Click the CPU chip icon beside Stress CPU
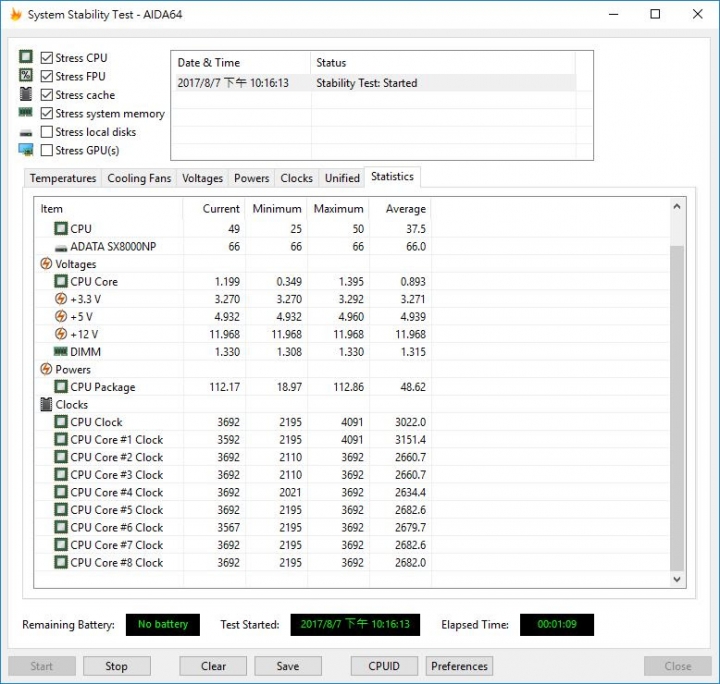 pyautogui.click(x=26, y=57)
